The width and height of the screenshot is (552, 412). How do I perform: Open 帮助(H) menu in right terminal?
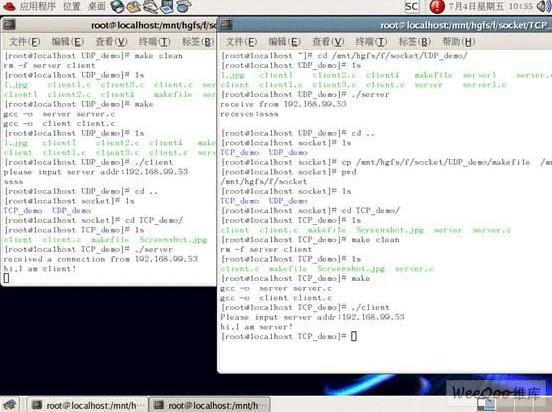(458, 42)
